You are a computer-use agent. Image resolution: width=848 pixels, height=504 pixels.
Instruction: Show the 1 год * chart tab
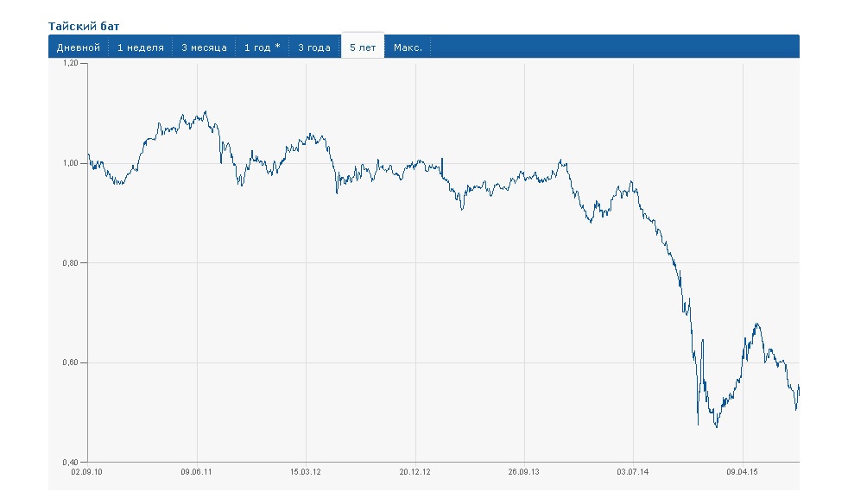[262, 47]
